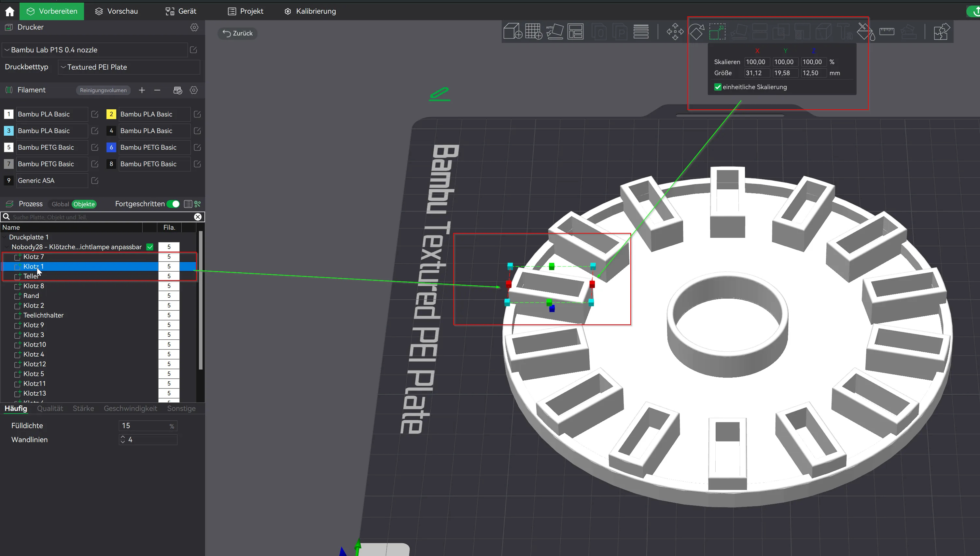Edit filament 6 Bambu PETG Basic preset
The height and width of the screenshot is (556, 980).
pyautogui.click(x=197, y=147)
